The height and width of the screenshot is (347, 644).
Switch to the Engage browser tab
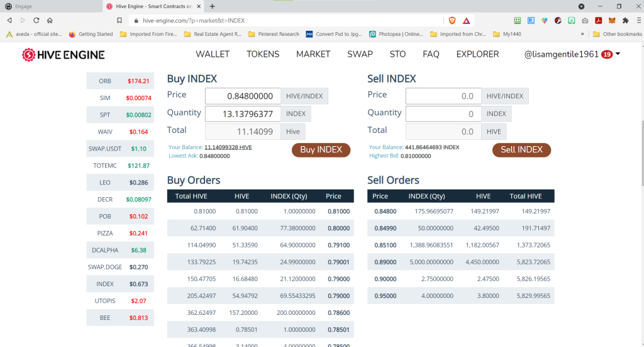point(52,6)
